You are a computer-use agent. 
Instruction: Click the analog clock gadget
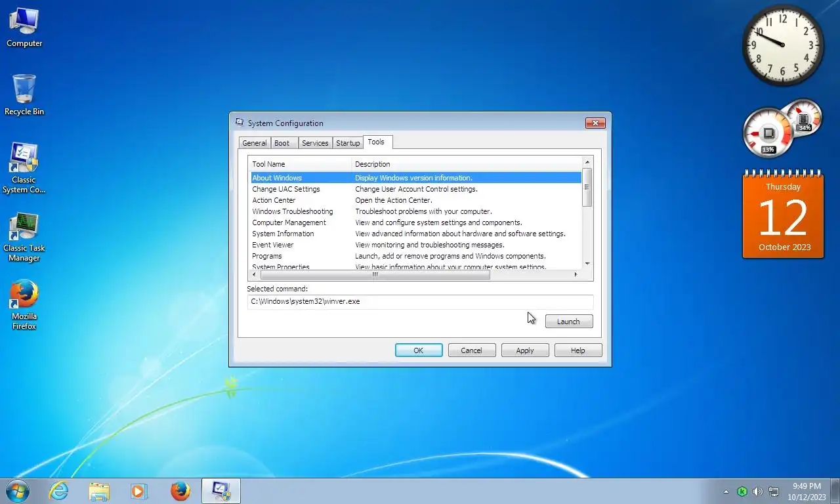click(783, 45)
